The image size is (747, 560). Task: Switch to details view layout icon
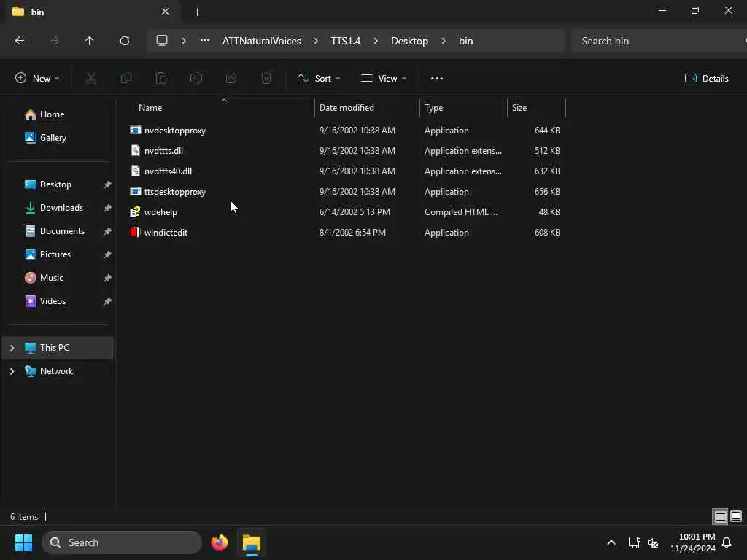tap(720, 516)
